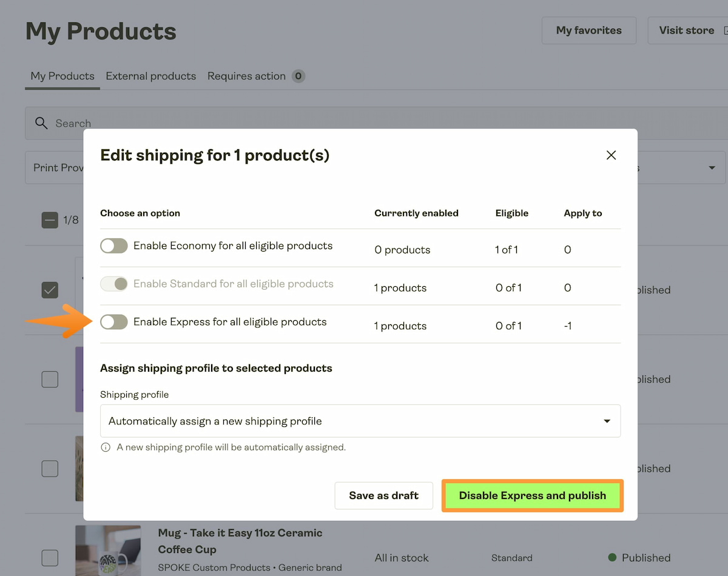Viewport: 728px width, 576px height.
Task: Switch to the External products tab
Action: [150, 76]
